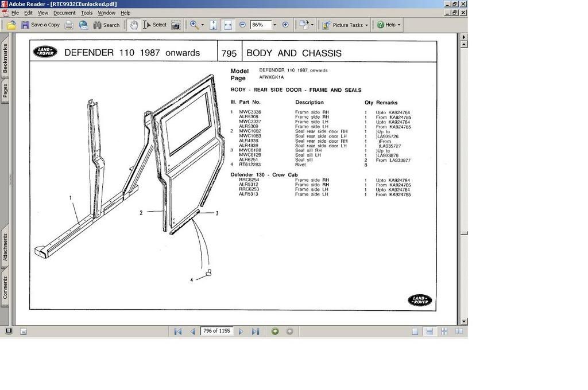Click the Fit Width icon
Screen dimensions: 588x390
coord(228,25)
